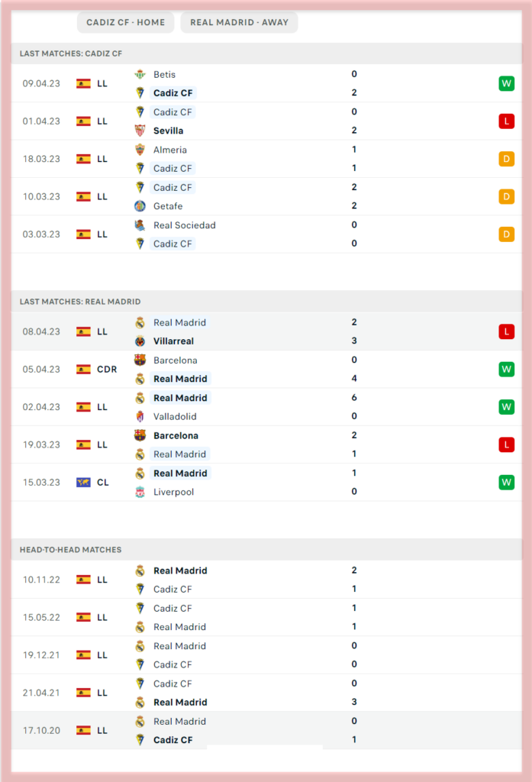Click the Sevilla club crest icon
The width and height of the screenshot is (532, 782).
click(140, 131)
